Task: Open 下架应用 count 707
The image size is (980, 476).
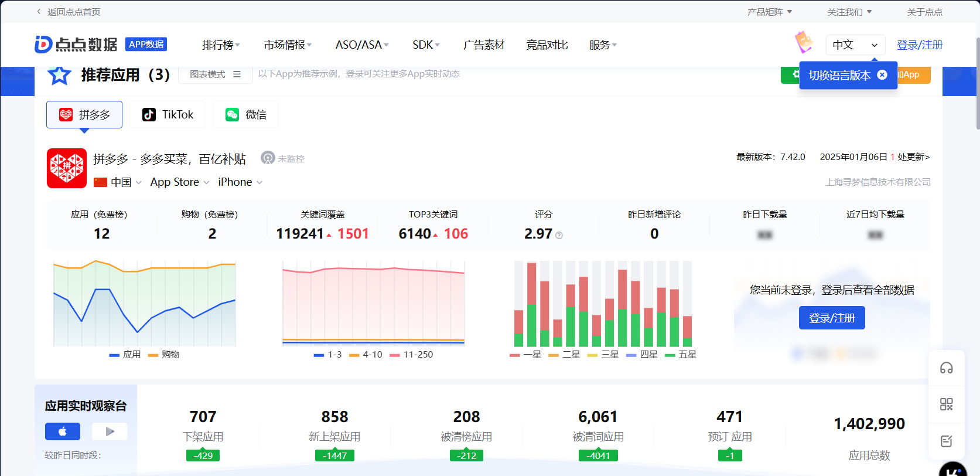Action: click(203, 417)
